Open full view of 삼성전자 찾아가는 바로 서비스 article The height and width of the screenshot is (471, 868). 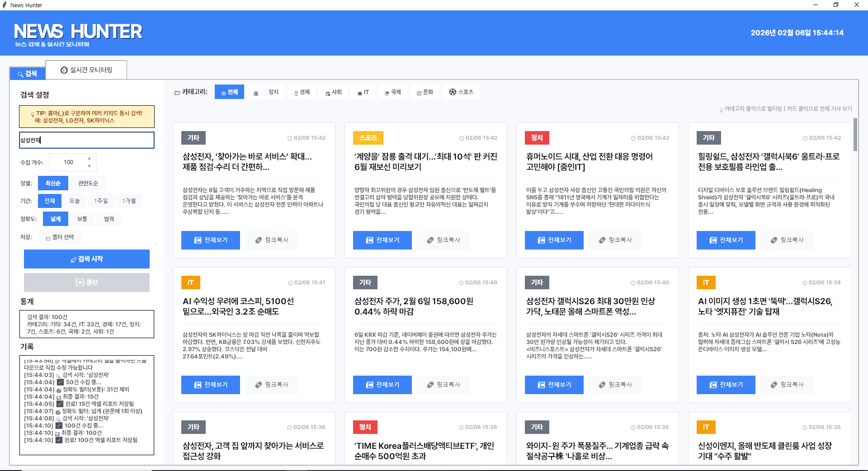(211, 240)
